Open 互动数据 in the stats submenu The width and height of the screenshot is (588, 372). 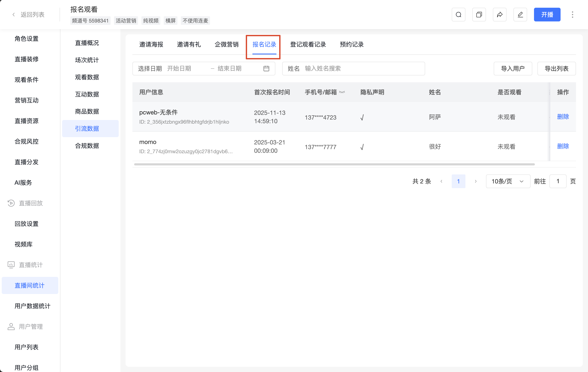(x=87, y=94)
